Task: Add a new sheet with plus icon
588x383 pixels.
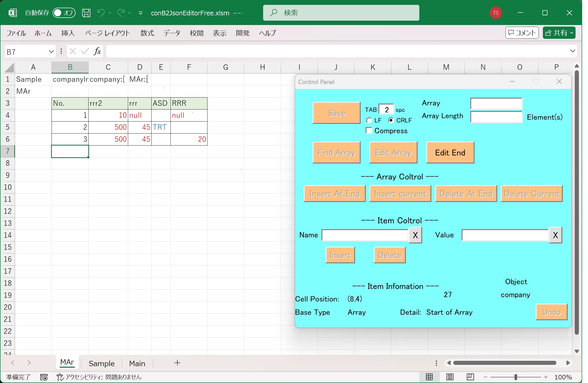Action: click(177, 363)
